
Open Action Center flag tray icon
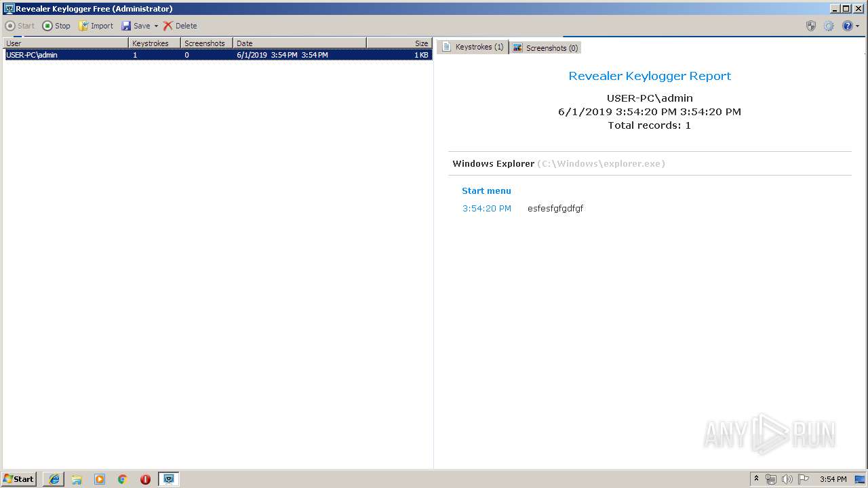point(804,479)
